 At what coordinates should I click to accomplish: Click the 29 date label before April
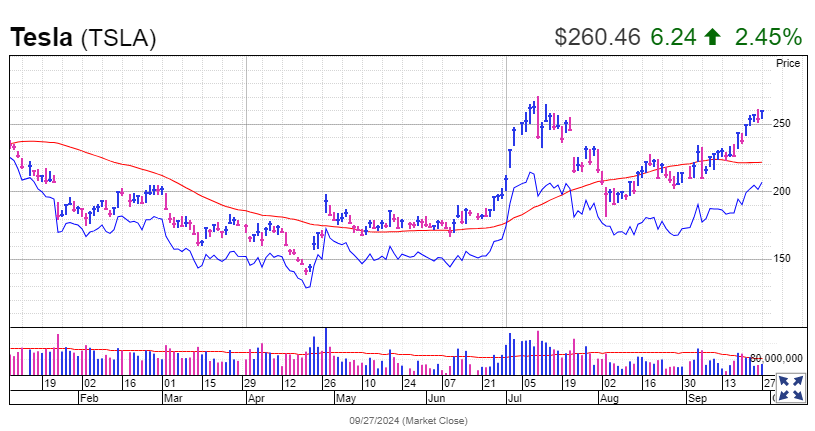click(x=250, y=384)
